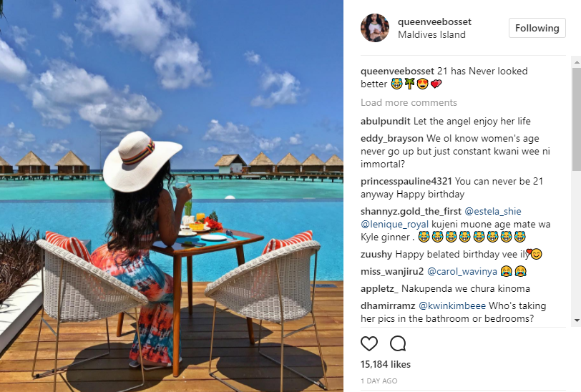Open queenveebosset username in header
This screenshot has height=392, width=581.
(x=434, y=22)
